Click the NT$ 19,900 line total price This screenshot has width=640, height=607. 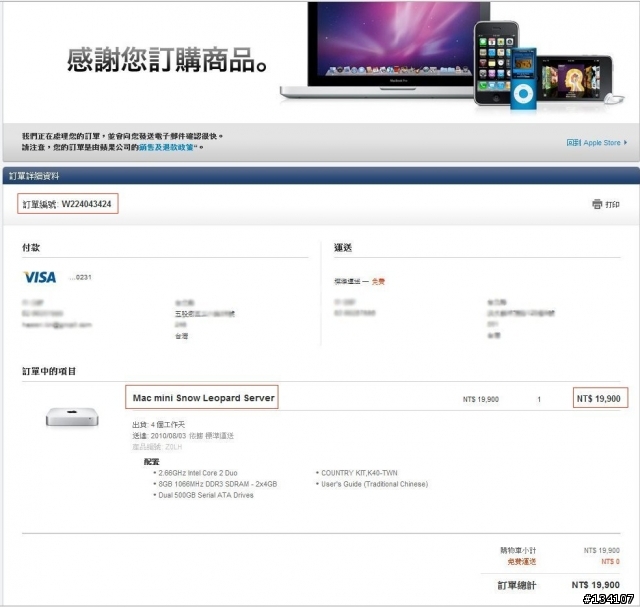coord(598,398)
